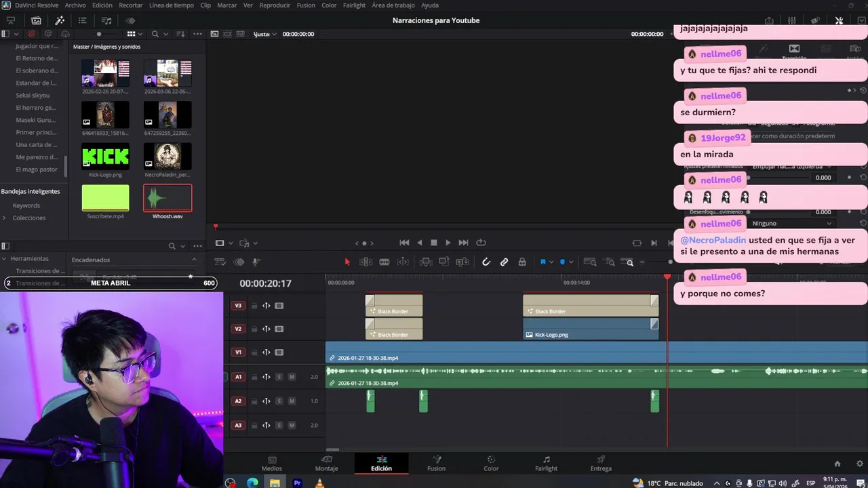Solo audio track A2

279,401
